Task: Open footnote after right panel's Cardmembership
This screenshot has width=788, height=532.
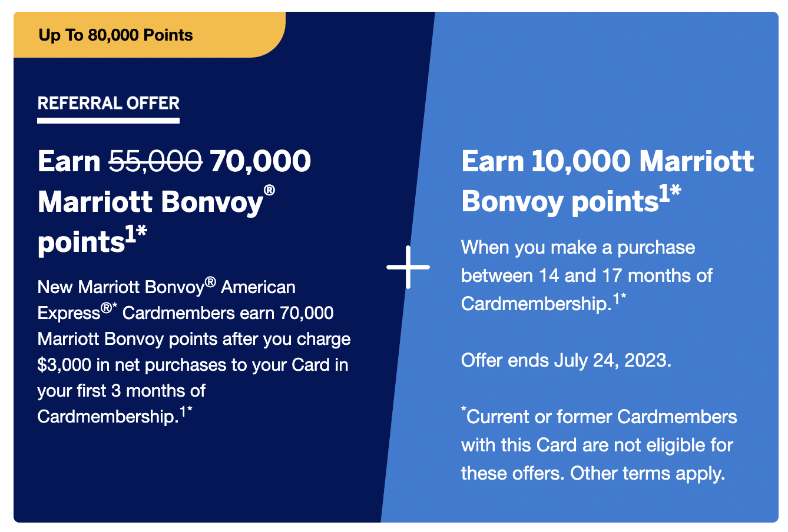Action: point(619,300)
